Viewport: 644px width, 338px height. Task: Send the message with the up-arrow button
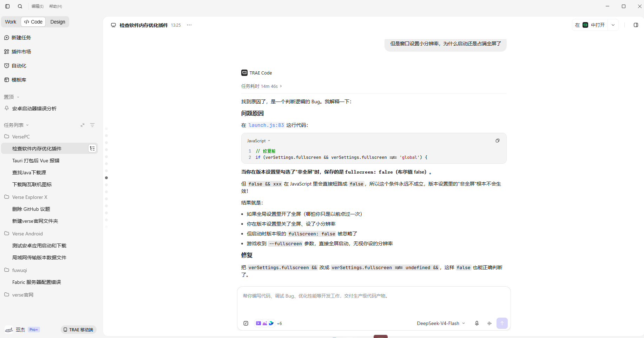tap(502, 323)
